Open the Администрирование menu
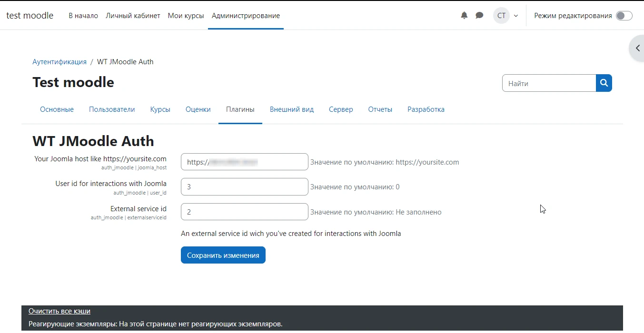 coord(245,15)
